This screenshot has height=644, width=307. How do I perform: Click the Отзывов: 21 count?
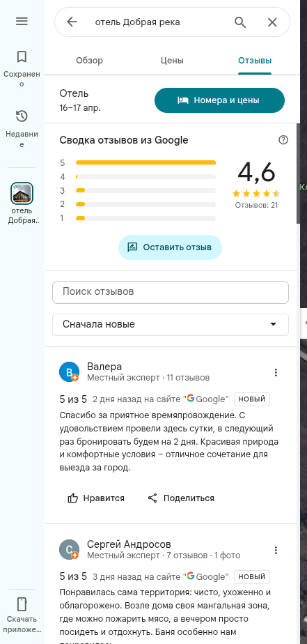point(256,205)
